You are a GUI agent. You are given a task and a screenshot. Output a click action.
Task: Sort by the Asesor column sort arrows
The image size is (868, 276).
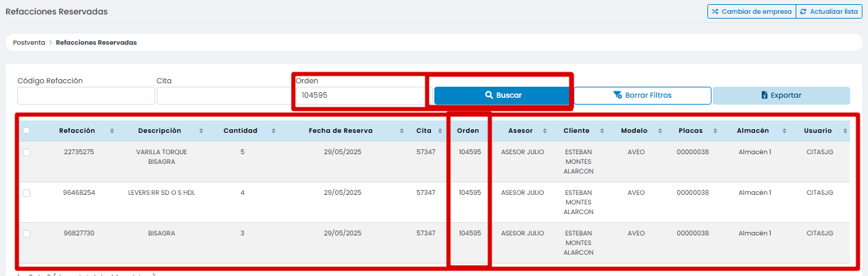click(x=543, y=131)
